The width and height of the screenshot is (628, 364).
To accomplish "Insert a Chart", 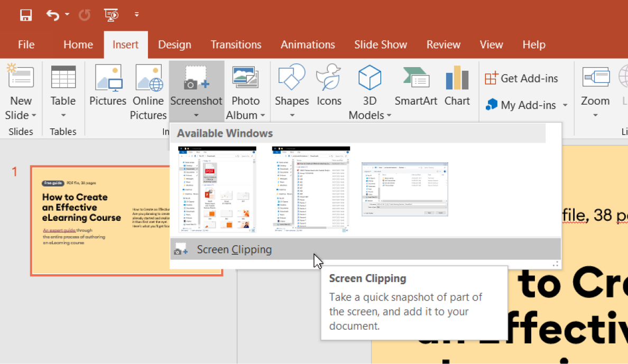I will click(x=457, y=86).
